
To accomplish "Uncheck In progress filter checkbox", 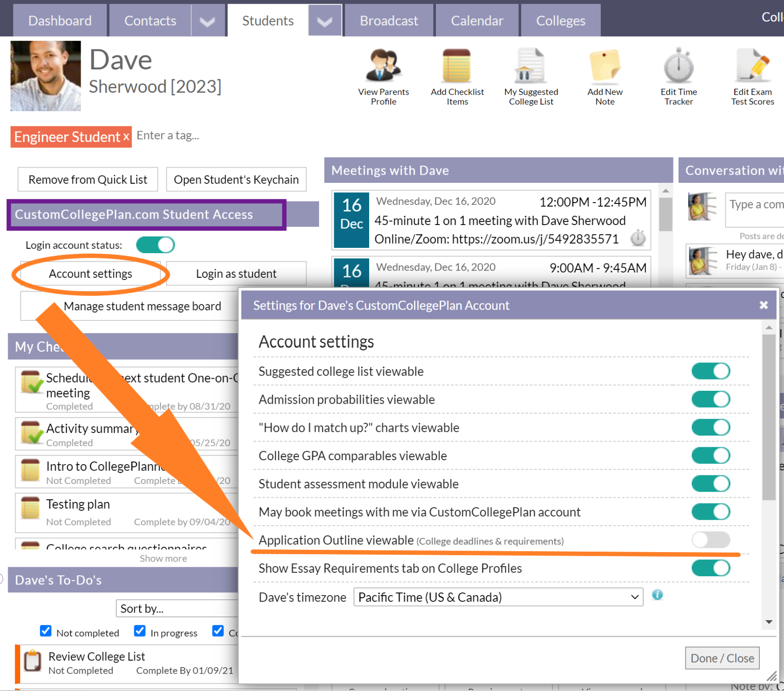I will pos(140,631).
